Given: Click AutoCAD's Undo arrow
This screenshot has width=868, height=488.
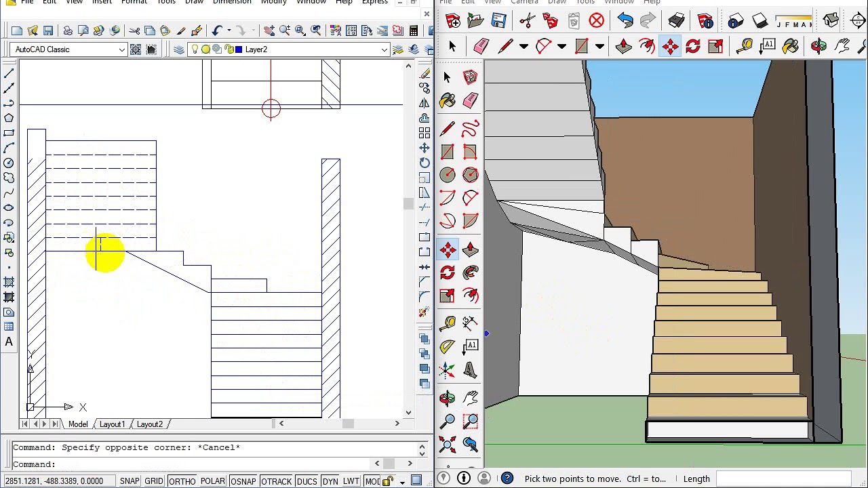Looking at the screenshot, I should [217, 30].
